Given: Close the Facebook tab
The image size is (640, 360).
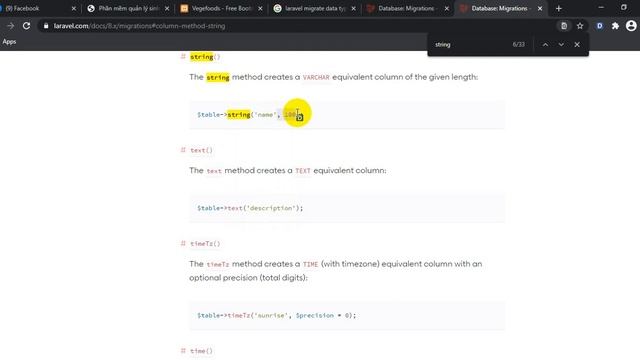Looking at the screenshot, I should 74,9.
